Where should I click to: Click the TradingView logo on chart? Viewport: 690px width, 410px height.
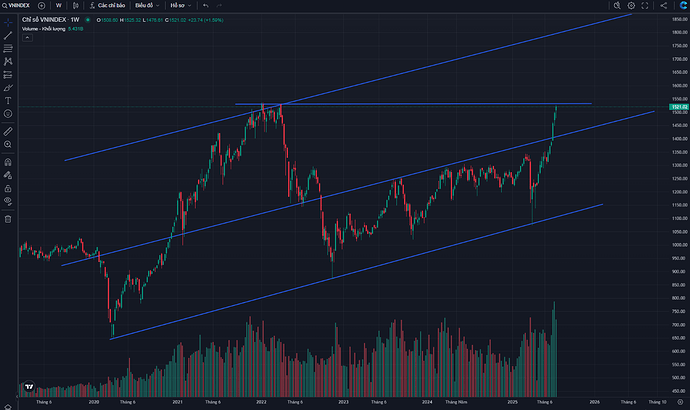tap(29, 387)
